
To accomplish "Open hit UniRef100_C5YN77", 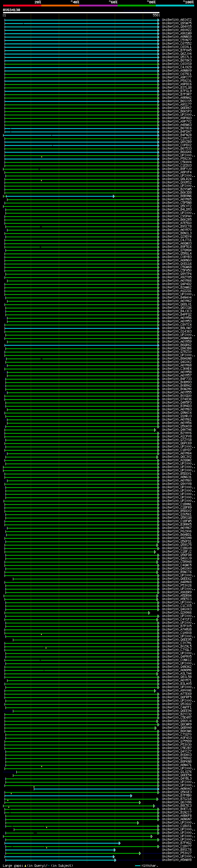I will point(176,40).
